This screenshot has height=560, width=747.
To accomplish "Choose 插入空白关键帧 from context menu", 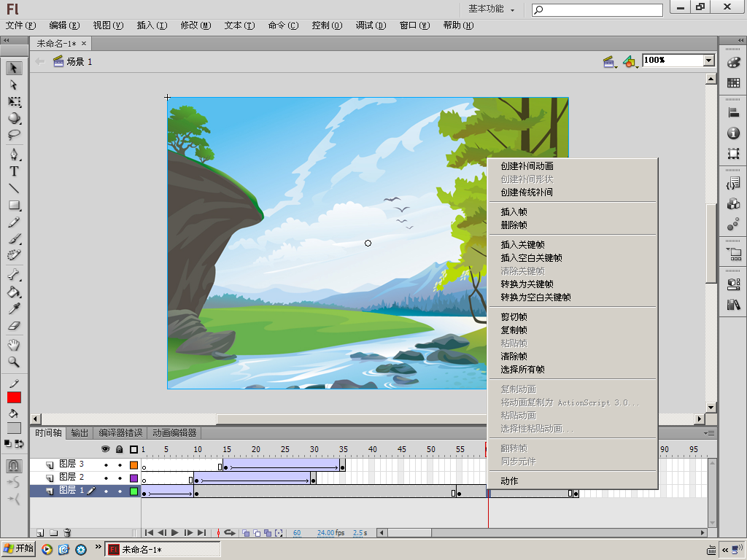I will (531, 258).
